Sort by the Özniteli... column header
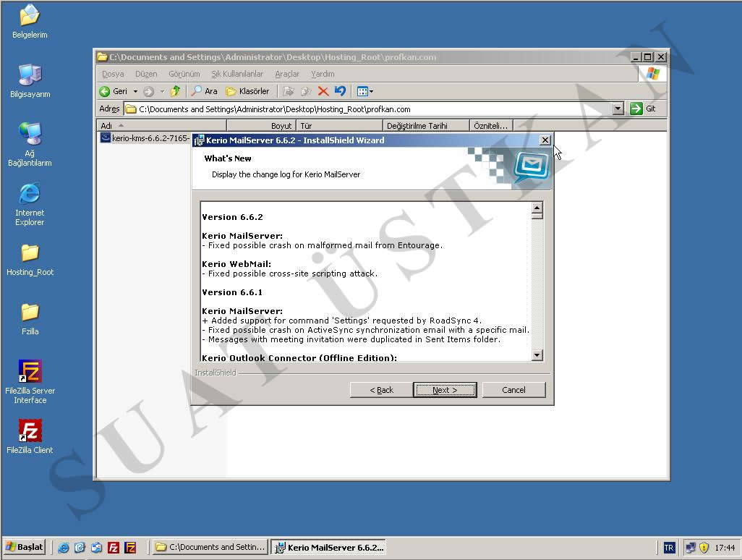The height and width of the screenshot is (560, 742). pos(491,125)
